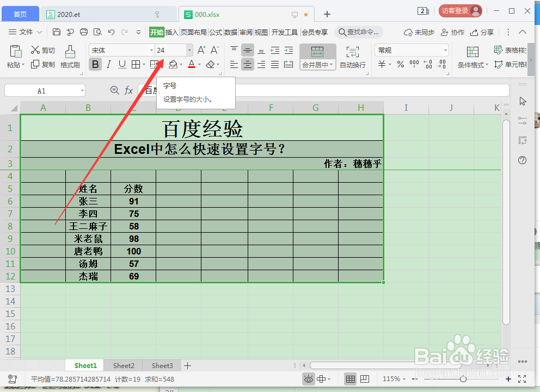Click the thousands separator 000 icon
This screenshot has width=540, height=392.
coord(414,64)
